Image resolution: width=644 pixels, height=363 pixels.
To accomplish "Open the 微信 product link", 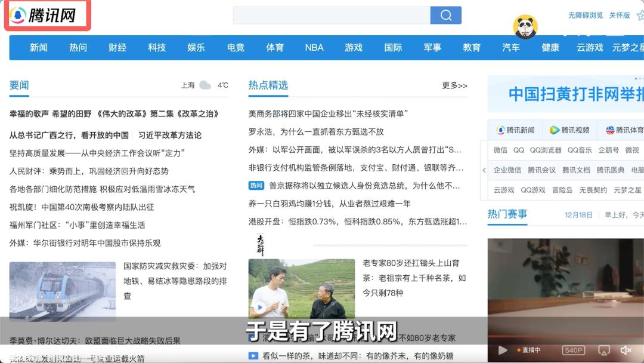I will point(500,150).
